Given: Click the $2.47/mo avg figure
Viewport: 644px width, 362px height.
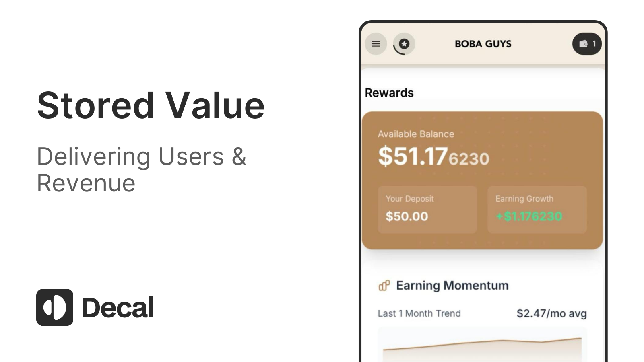Looking at the screenshot, I should pyautogui.click(x=551, y=313).
